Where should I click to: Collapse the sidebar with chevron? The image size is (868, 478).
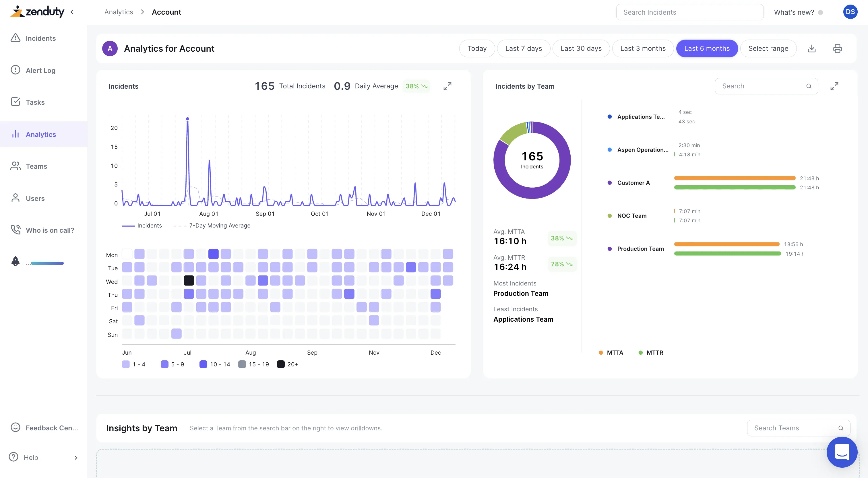[x=72, y=12]
